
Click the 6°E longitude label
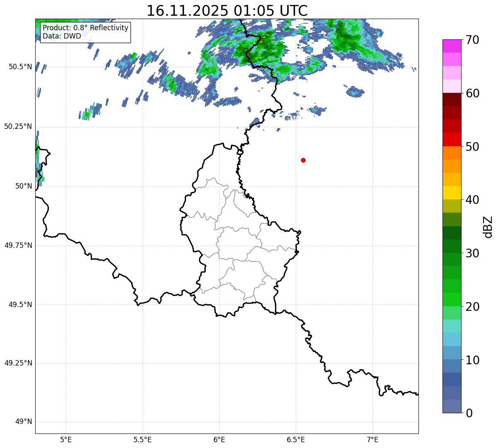click(219, 440)
